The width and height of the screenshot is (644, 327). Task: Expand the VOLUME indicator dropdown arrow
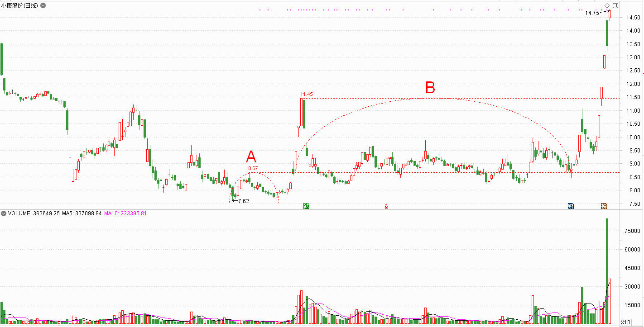[x=4, y=213]
